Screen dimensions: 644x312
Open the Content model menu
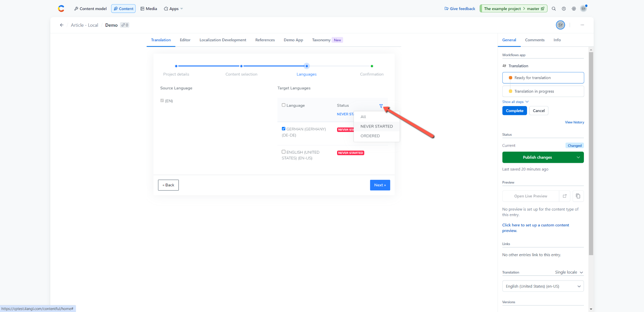(x=91, y=9)
